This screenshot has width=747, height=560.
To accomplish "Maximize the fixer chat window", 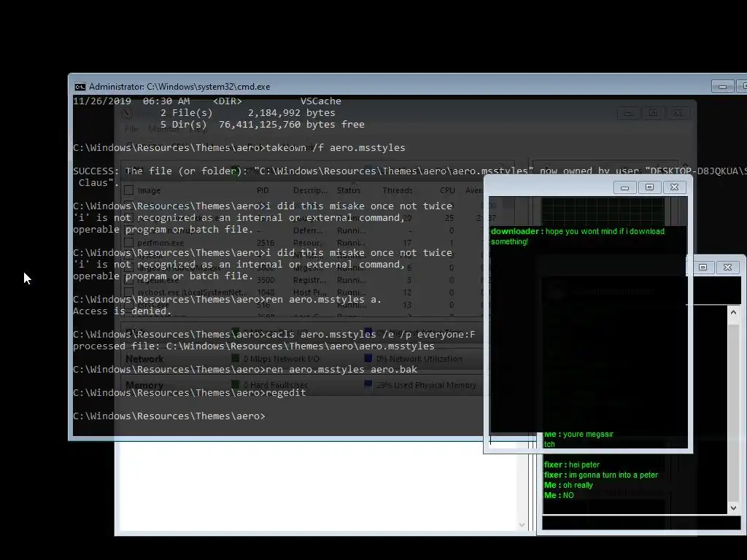I will (703, 267).
